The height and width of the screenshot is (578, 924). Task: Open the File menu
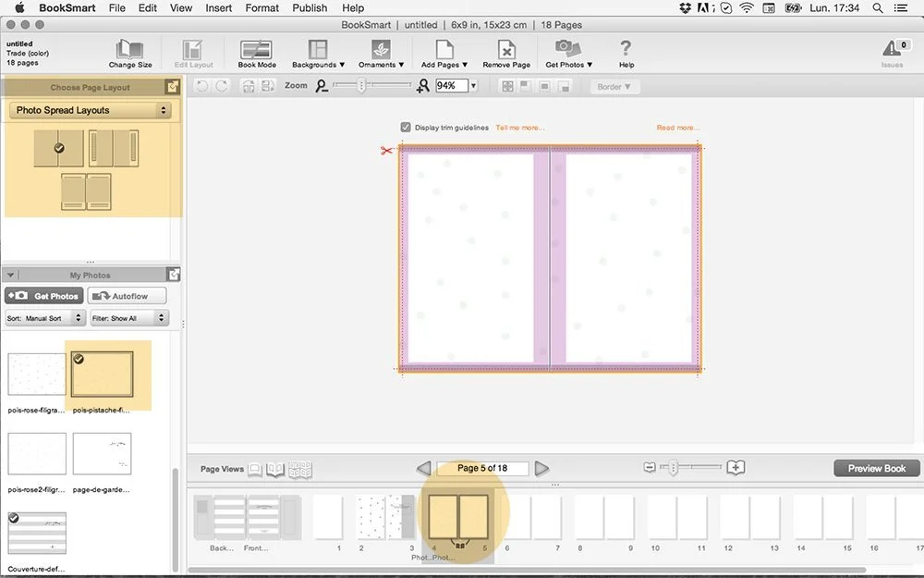[x=116, y=7]
